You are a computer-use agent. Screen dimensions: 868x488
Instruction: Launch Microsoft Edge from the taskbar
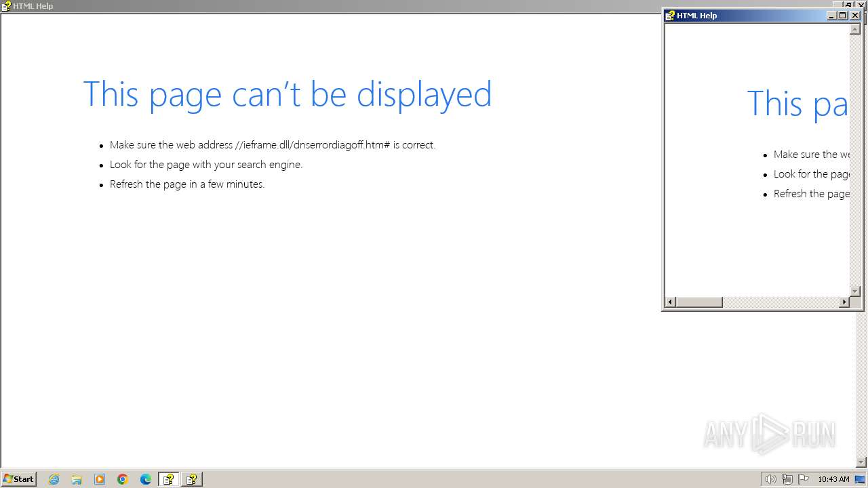[x=146, y=479]
